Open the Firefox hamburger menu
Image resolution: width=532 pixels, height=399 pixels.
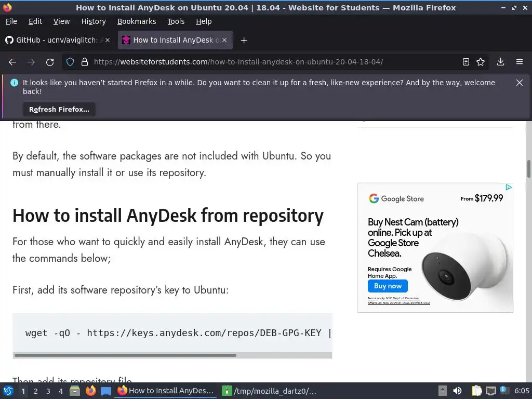(x=520, y=62)
